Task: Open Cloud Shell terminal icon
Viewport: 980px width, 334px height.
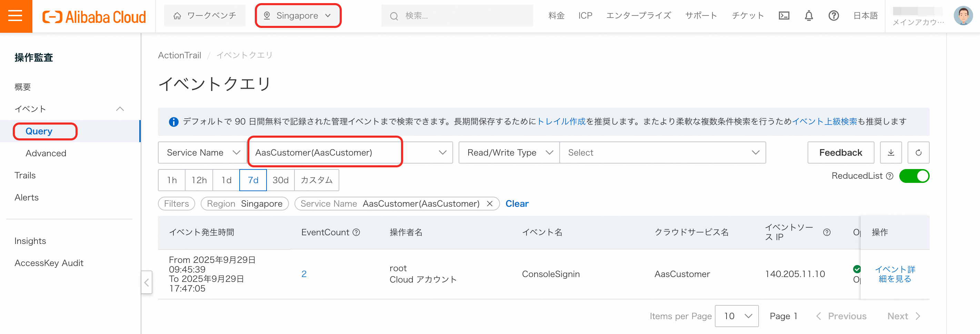Action: [784, 16]
